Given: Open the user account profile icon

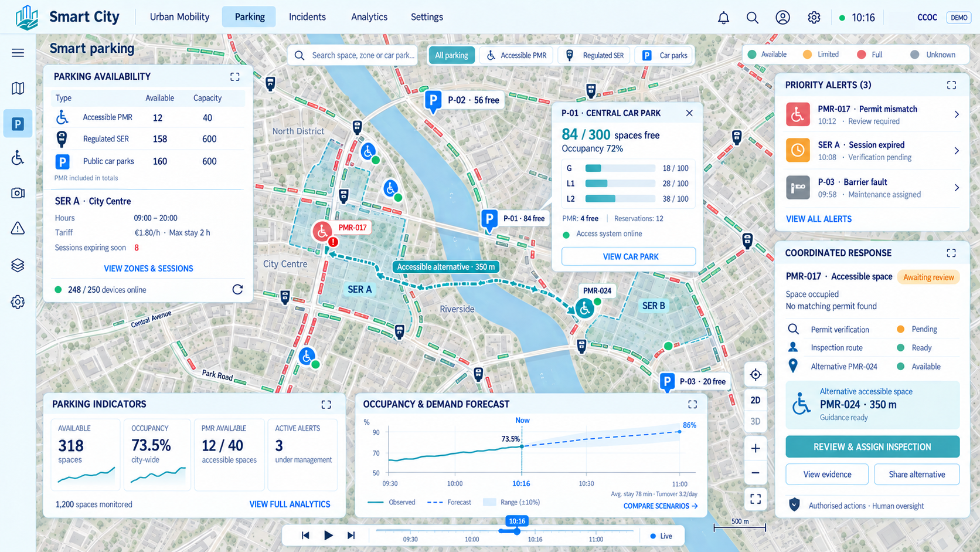Looking at the screenshot, I should pyautogui.click(x=783, y=18).
